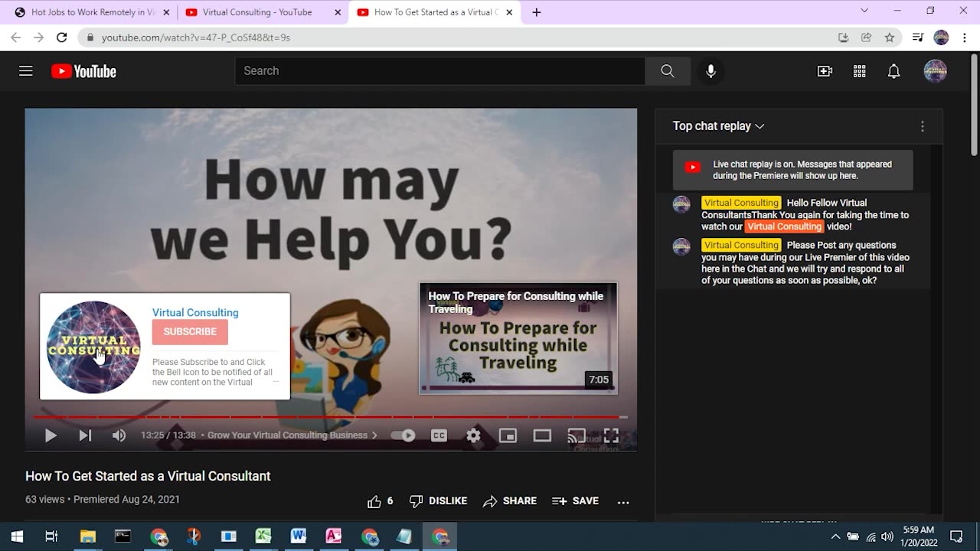Click the DISLIKE button
The image size is (980, 551).
coord(439,501)
